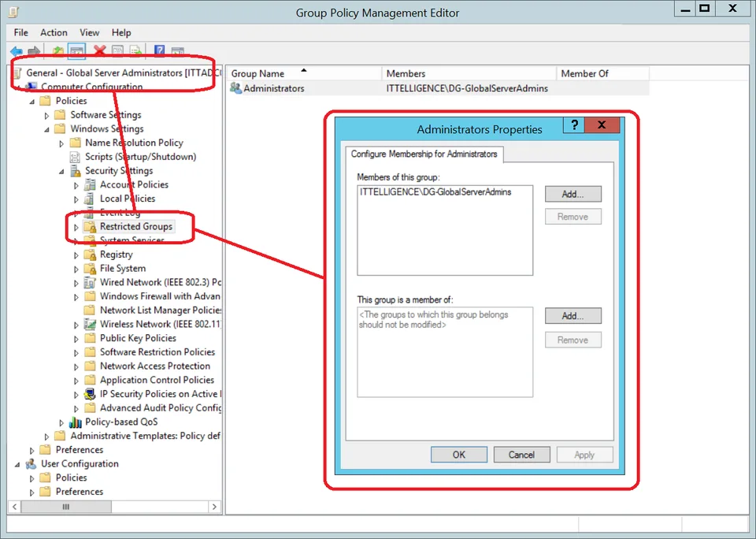Image resolution: width=756 pixels, height=539 pixels.
Task: Collapse the Policies node under Computer Configuration
Action: (x=31, y=102)
